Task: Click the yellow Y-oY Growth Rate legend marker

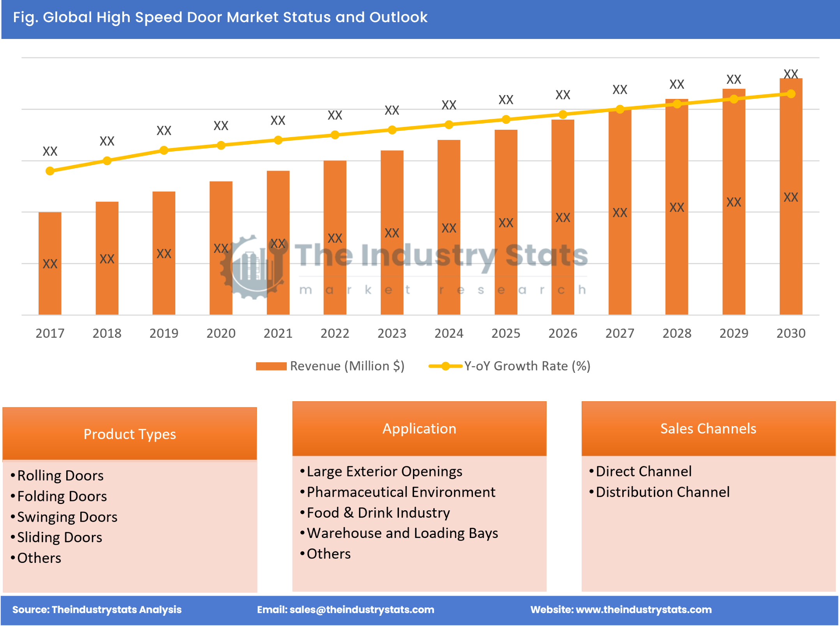Action: [x=445, y=366]
